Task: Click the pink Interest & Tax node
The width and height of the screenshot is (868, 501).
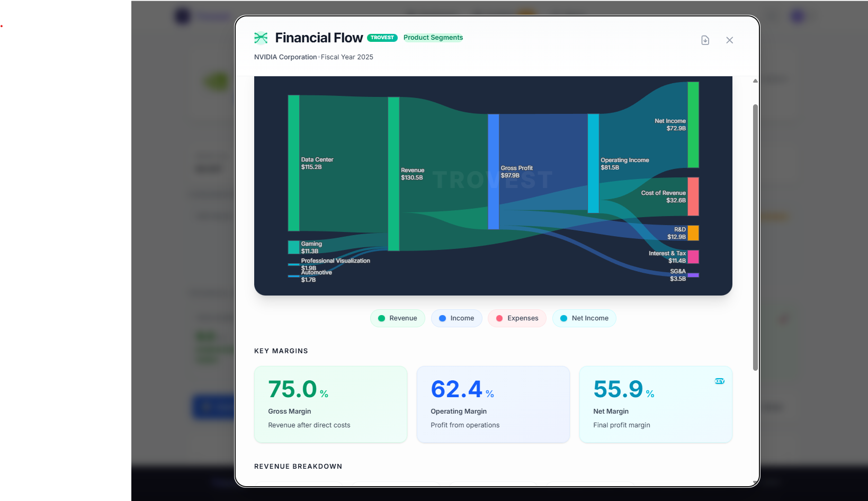Action: pyautogui.click(x=693, y=257)
